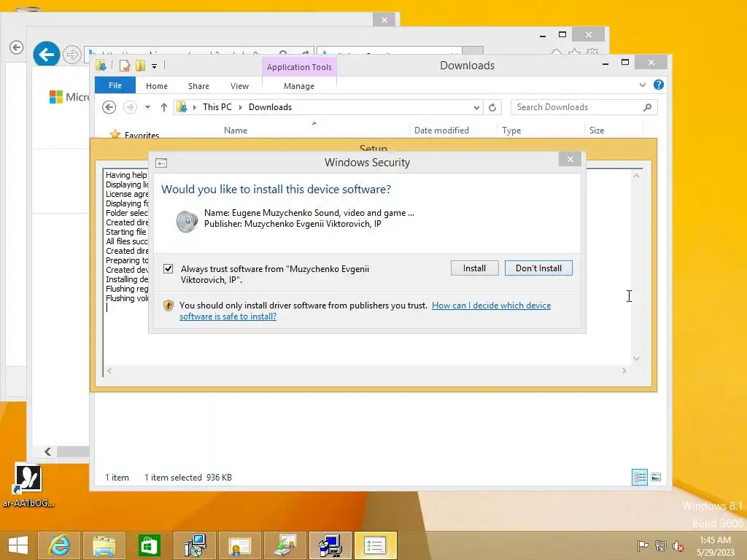
Task: Close the Windows Security dialog
Action: coord(570,159)
